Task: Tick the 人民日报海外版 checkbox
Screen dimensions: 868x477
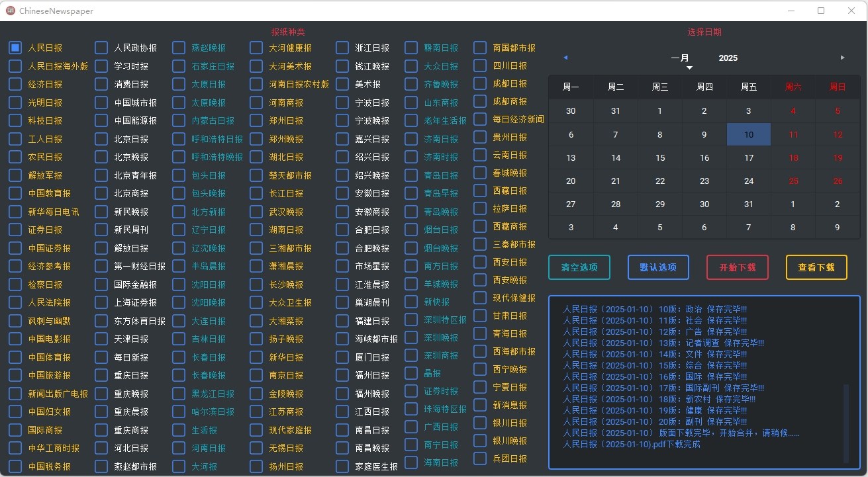Action: (x=15, y=66)
